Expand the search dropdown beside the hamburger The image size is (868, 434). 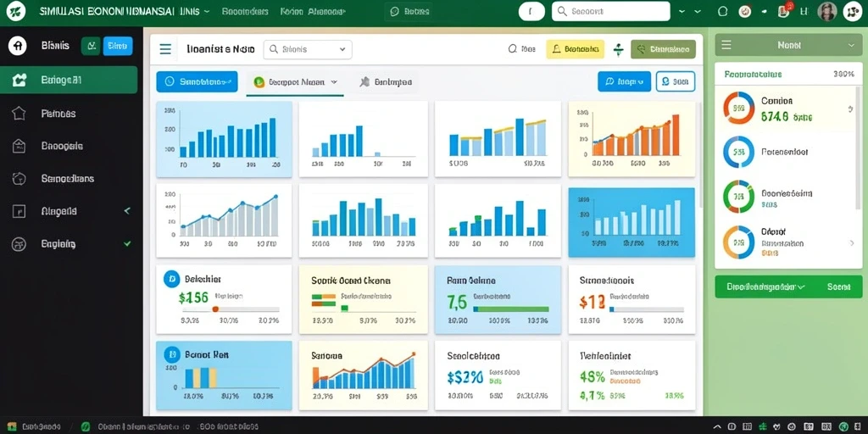(x=308, y=49)
